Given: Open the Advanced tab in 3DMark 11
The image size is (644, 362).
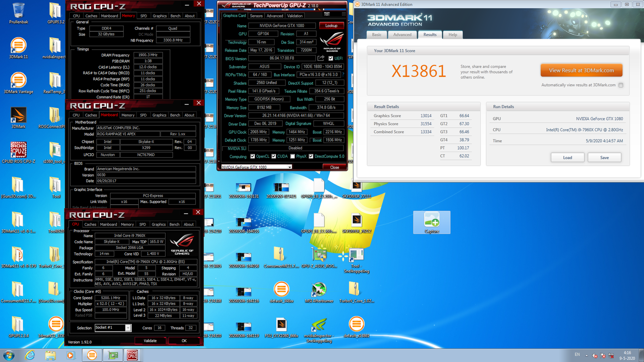Looking at the screenshot, I should 402,35.
